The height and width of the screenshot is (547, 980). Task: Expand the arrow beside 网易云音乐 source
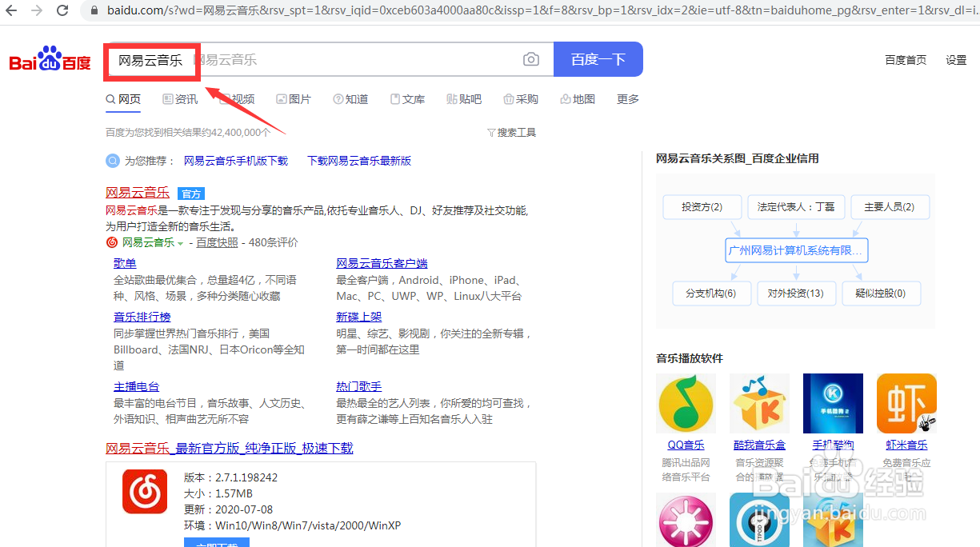click(181, 243)
